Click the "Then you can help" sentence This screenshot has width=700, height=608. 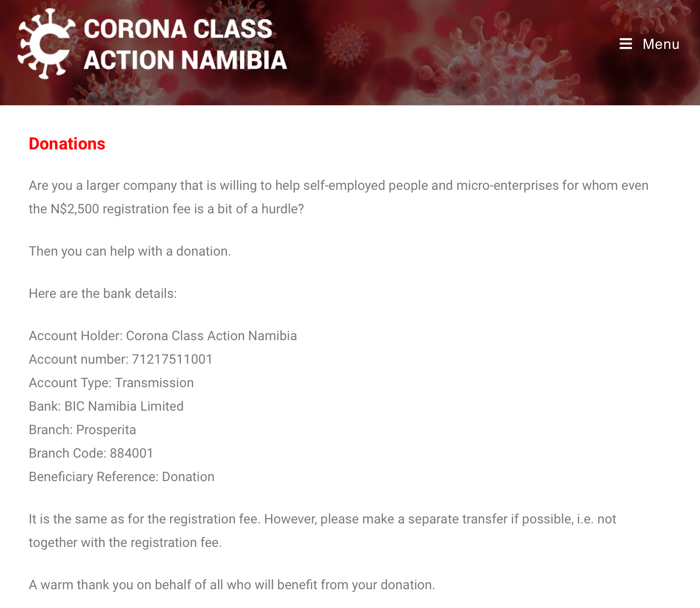130,251
